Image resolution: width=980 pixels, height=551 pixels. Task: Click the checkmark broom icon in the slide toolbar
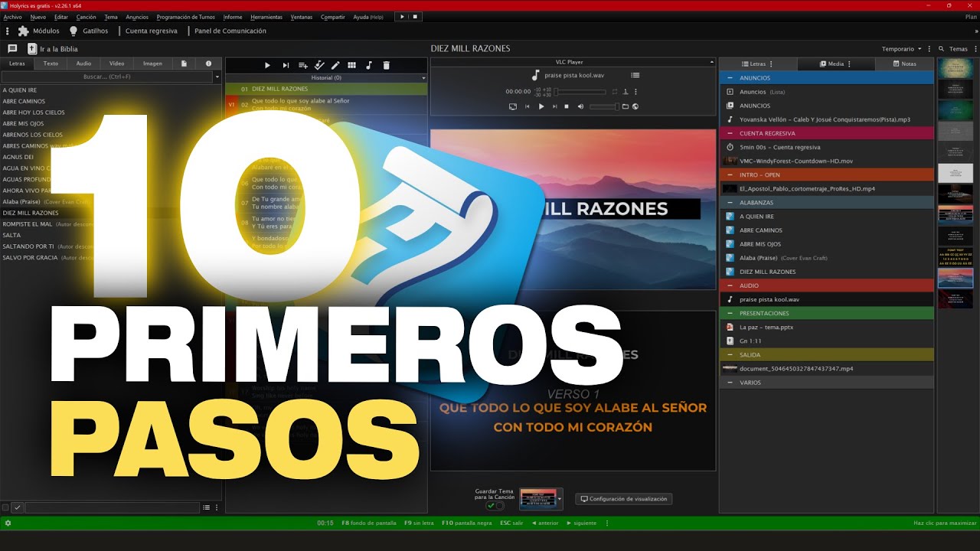pos(319,66)
